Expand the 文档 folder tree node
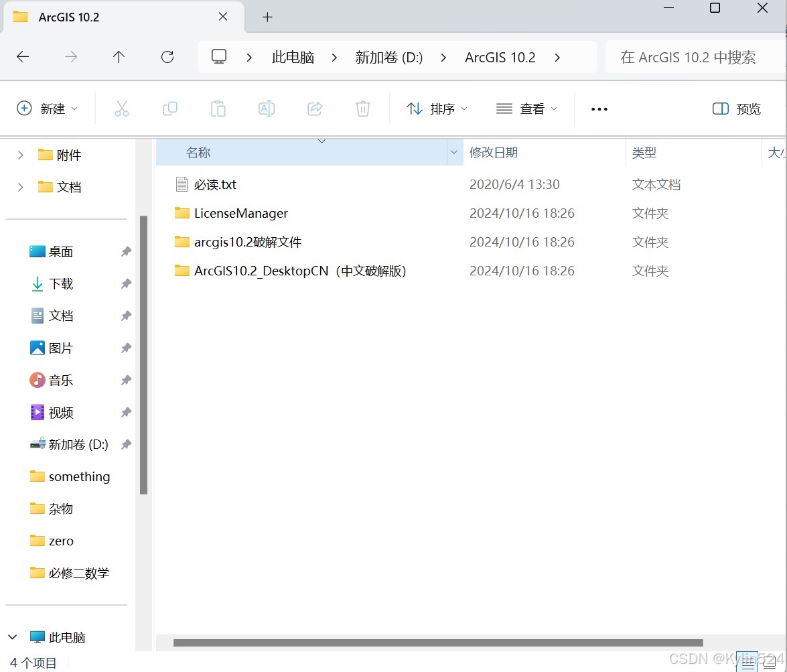 [x=20, y=188]
